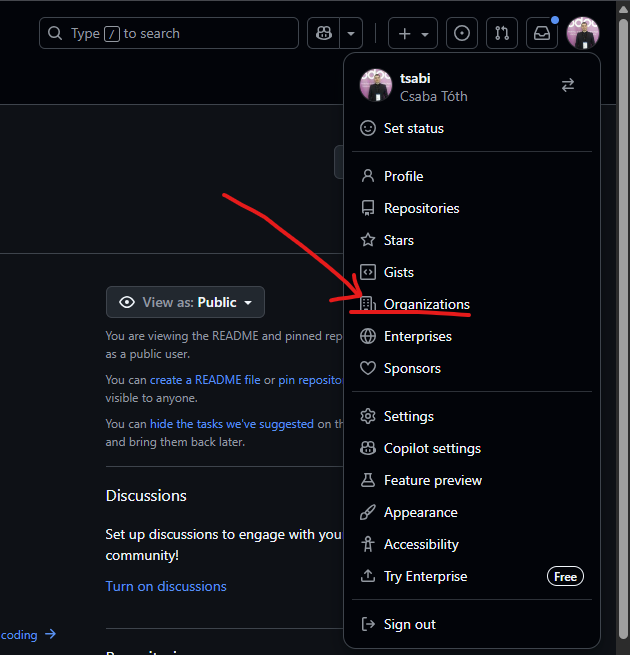Click the Turn on discussions link
The image size is (630, 655).
click(166, 586)
